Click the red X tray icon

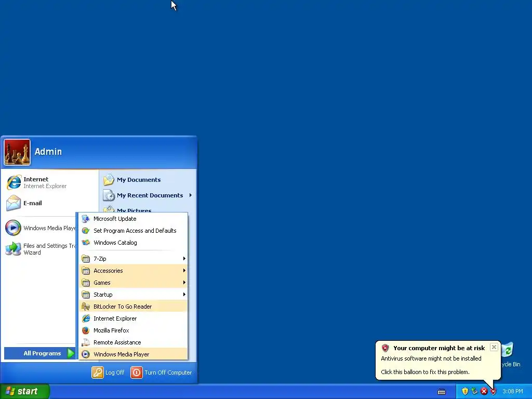tap(484, 391)
